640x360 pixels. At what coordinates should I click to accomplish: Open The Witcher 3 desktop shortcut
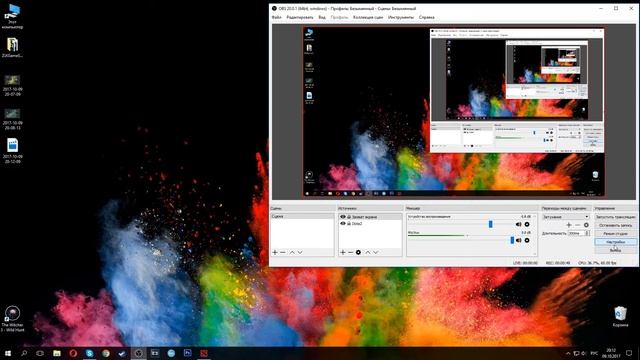12,319
